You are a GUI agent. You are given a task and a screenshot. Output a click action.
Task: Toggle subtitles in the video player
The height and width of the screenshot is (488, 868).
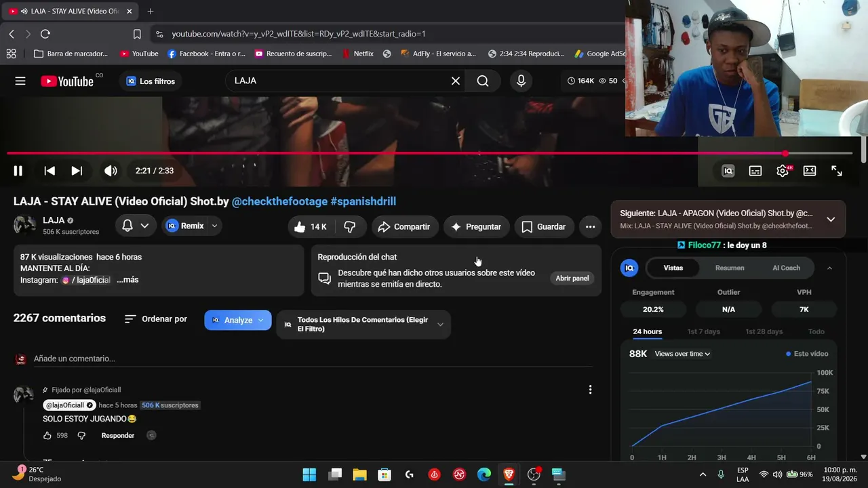pos(755,171)
